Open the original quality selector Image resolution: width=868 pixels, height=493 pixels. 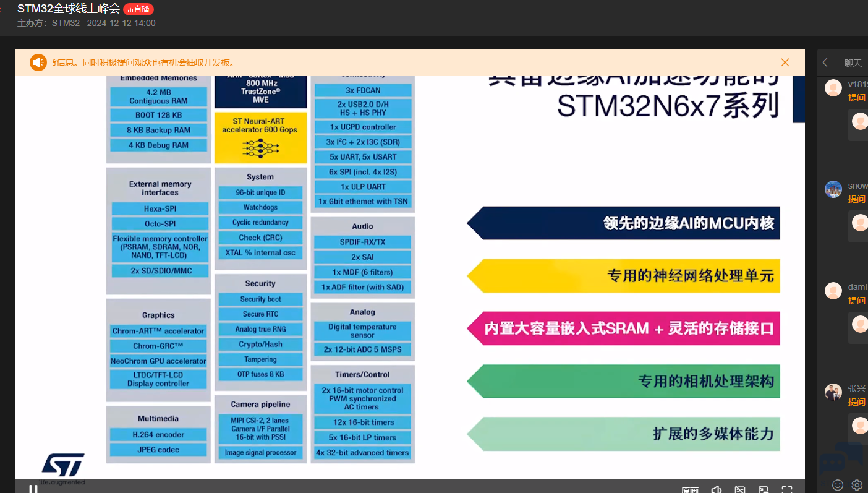(x=690, y=490)
